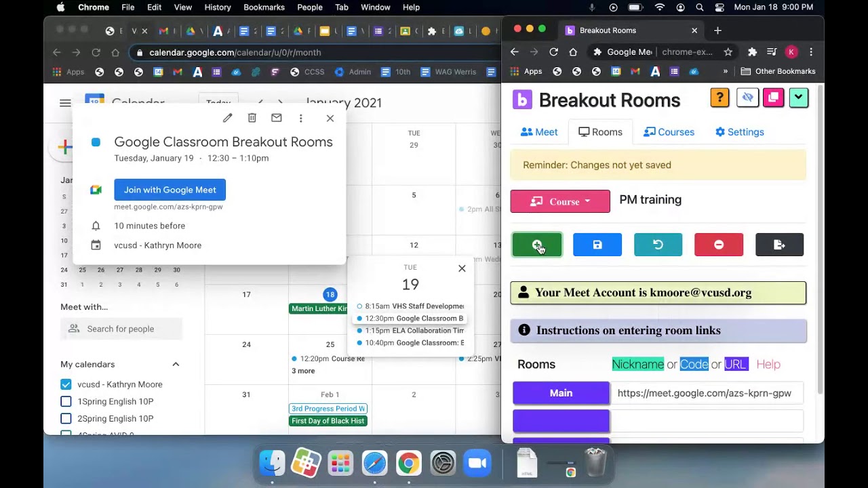
Task: Open Chrome three-dot menu in Breakout window
Action: pyautogui.click(x=810, y=52)
